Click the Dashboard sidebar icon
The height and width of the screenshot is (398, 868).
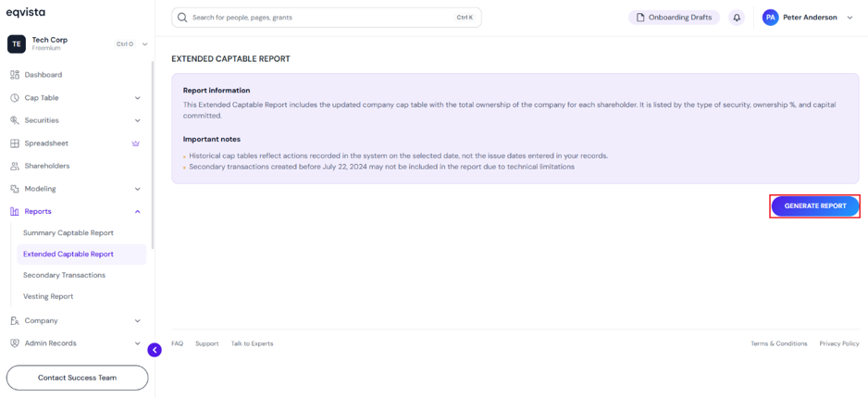coord(15,75)
